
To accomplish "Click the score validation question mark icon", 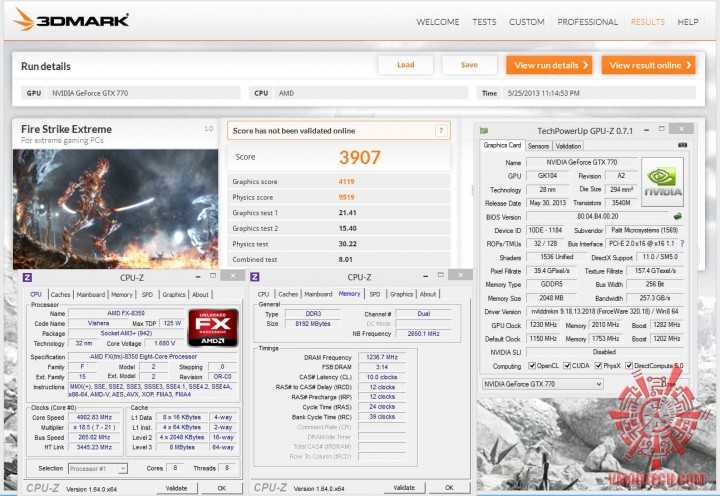I will coord(441,131).
